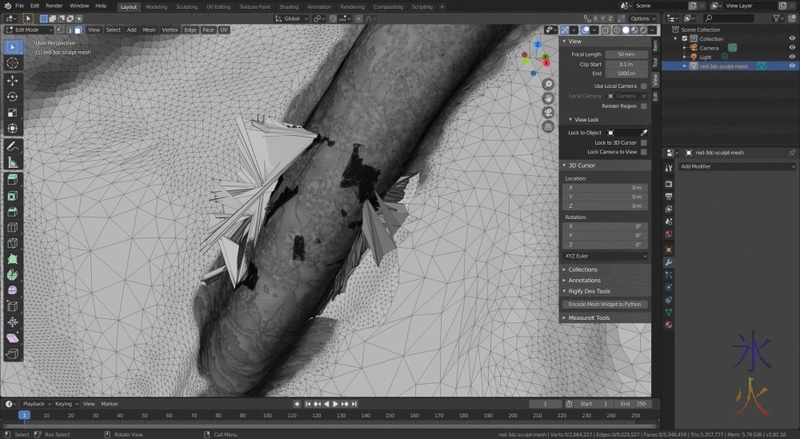Select the Move tool
This screenshot has height=439, width=800.
tap(12, 79)
